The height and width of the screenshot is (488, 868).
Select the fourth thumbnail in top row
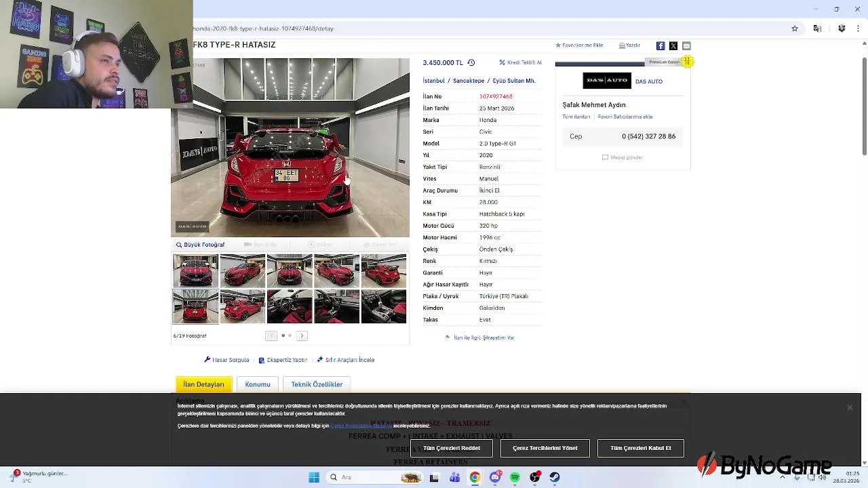click(336, 270)
